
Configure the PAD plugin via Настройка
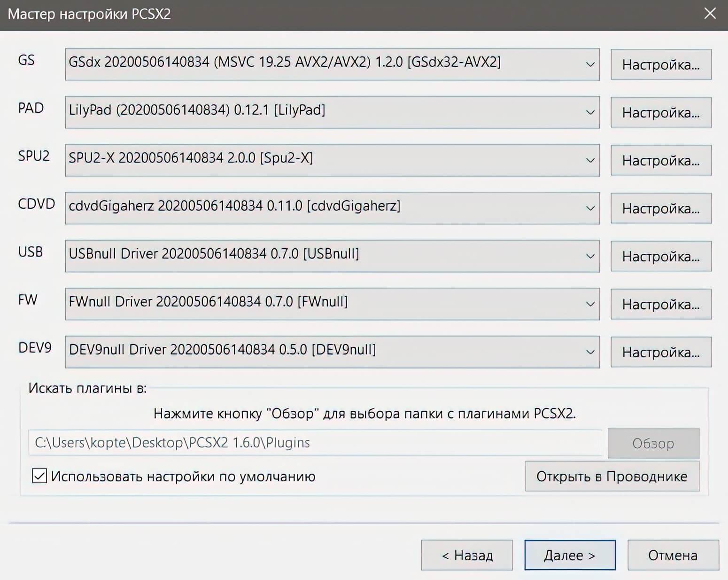tap(661, 112)
